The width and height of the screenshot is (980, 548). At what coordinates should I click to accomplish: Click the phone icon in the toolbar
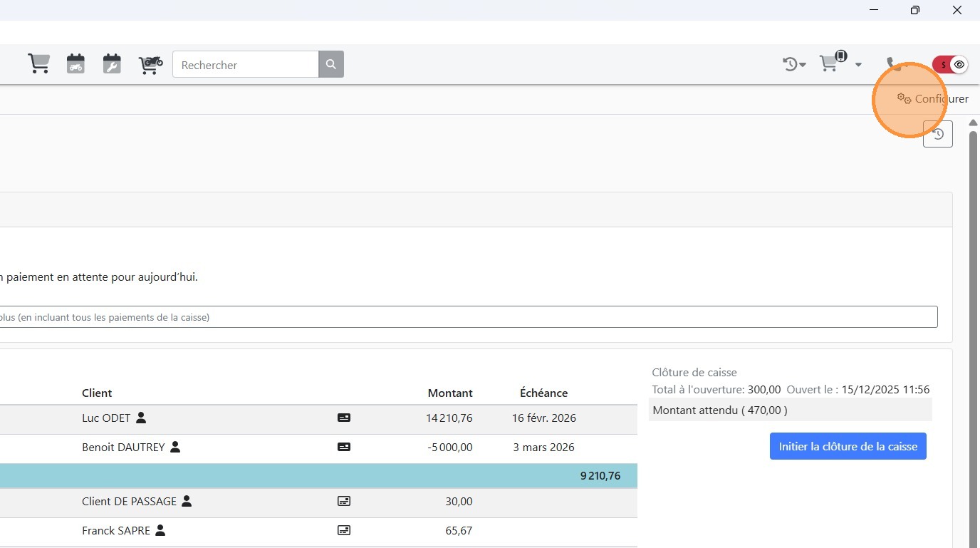click(892, 64)
